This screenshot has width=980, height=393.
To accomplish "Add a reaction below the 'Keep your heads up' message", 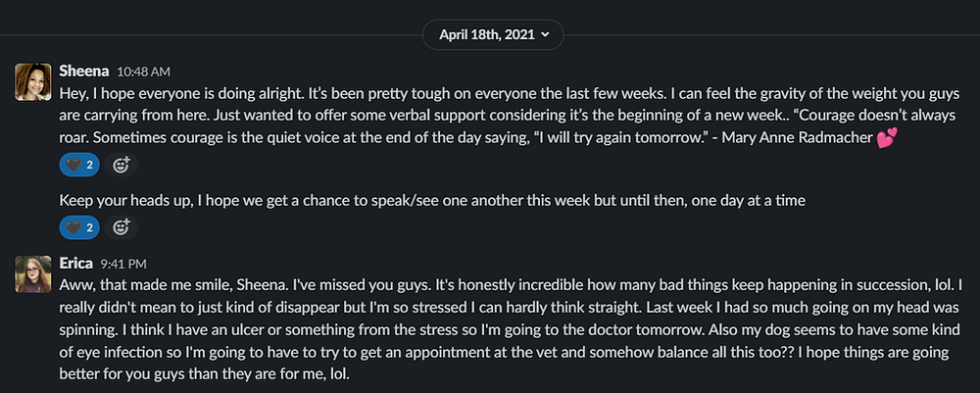I will coord(122,227).
